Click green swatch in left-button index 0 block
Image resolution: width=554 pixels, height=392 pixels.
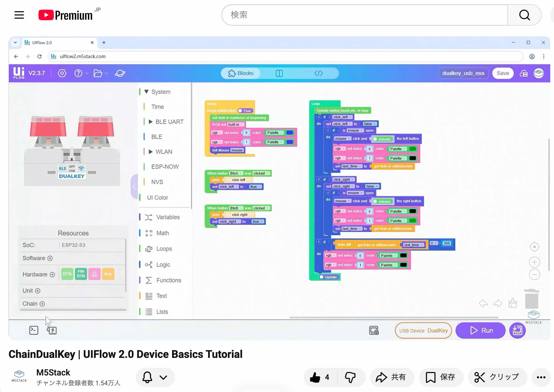(x=413, y=149)
